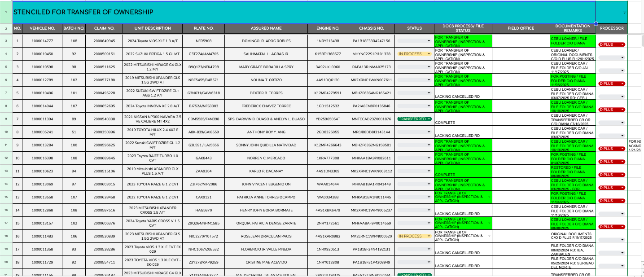Select engine number cell WAA014644
Image resolution: width=644 pixels, height=277 pixels.
click(328, 184)
